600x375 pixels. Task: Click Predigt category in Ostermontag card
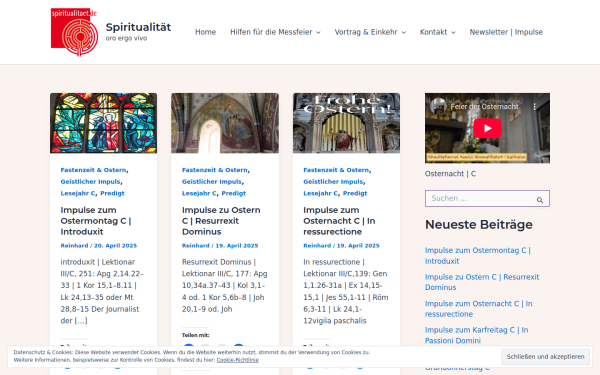pos(112,193)
